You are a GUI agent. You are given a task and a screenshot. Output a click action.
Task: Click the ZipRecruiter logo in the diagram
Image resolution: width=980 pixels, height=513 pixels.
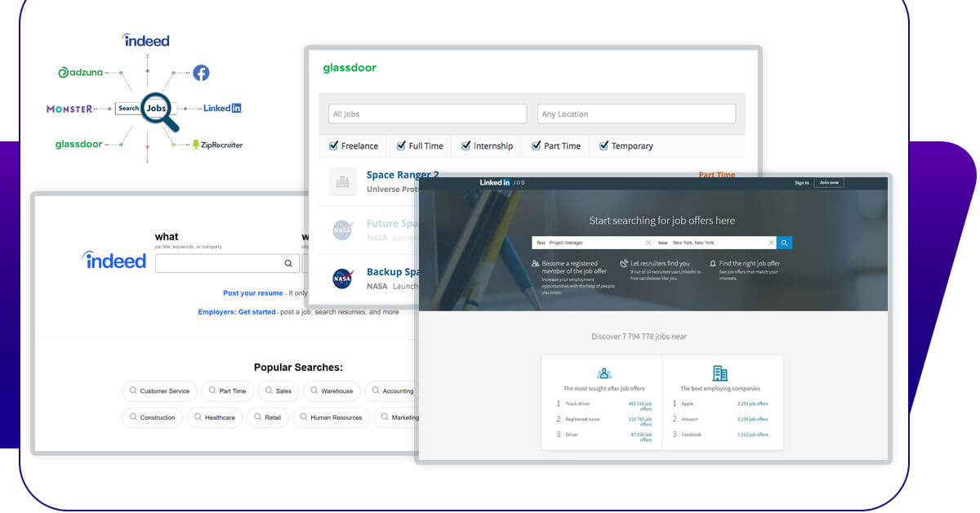tap(217, 145)
